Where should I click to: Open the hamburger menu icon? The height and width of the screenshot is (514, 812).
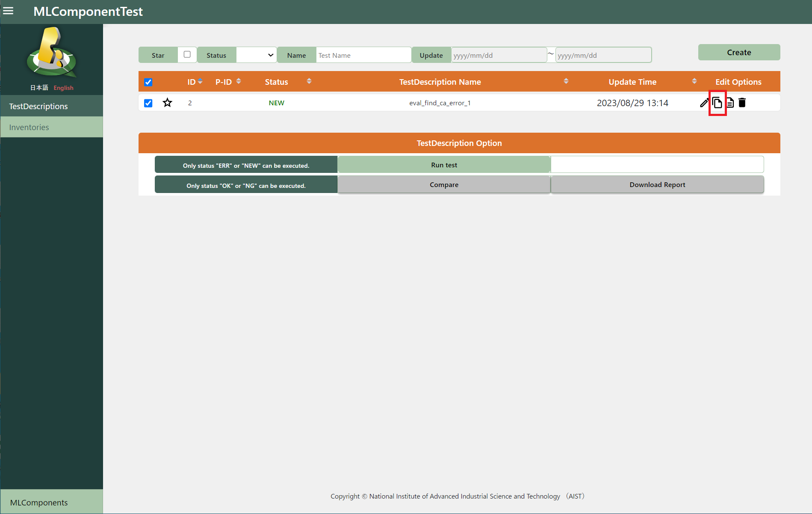tap(8, 11)
